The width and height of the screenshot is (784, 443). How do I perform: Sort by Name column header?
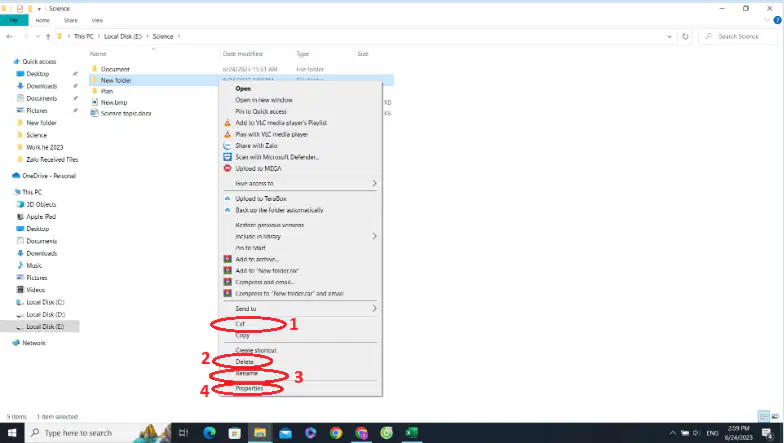click(x=98, y=54)
